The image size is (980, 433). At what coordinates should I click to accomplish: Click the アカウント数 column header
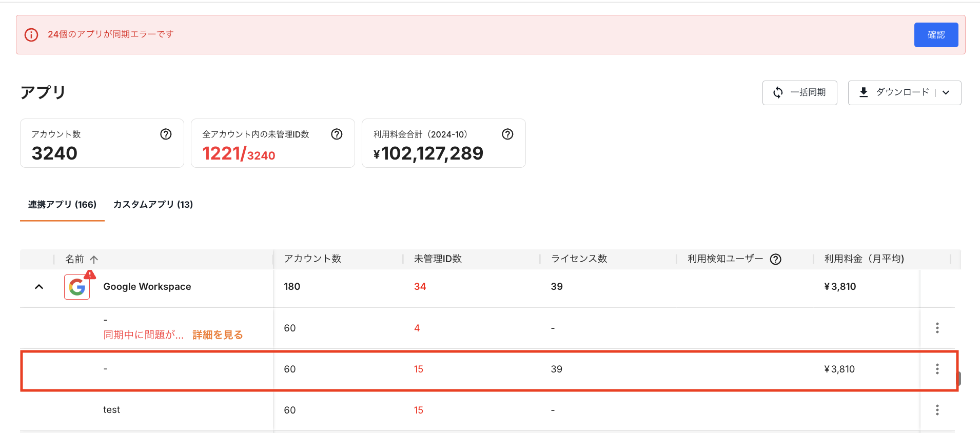tap(313, 259)
